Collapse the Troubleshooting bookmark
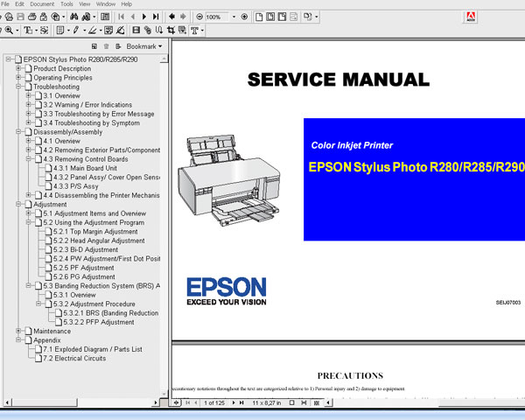Viewport: 525px width, 420px height. (18, 87)
